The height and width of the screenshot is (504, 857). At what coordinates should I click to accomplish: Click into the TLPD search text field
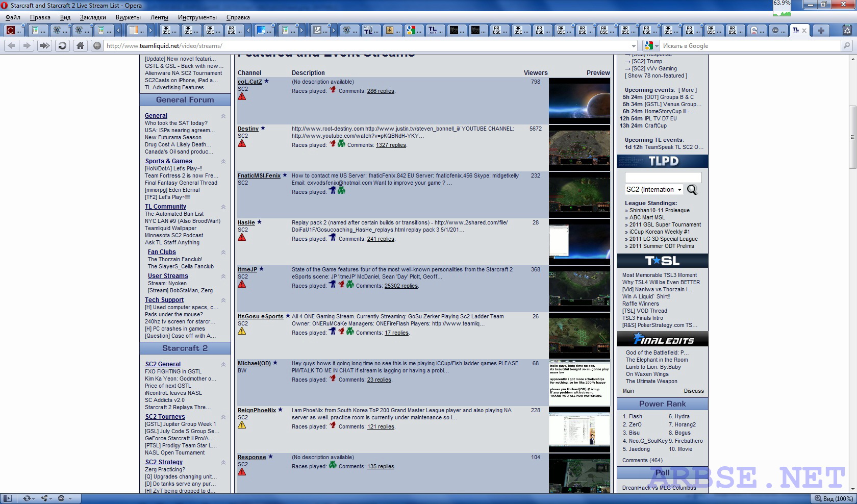(x=663, y=177)
